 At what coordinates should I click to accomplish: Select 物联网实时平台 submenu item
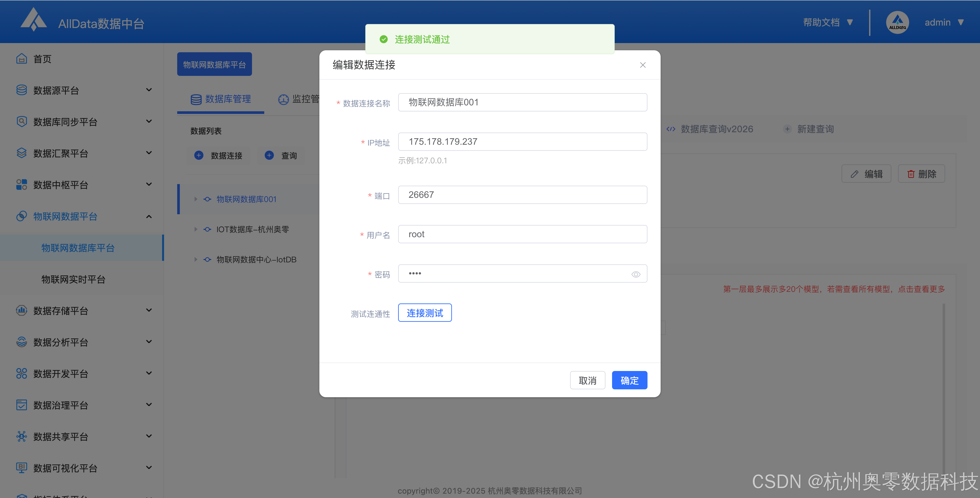pyautogui.click(x=73, y=279)
